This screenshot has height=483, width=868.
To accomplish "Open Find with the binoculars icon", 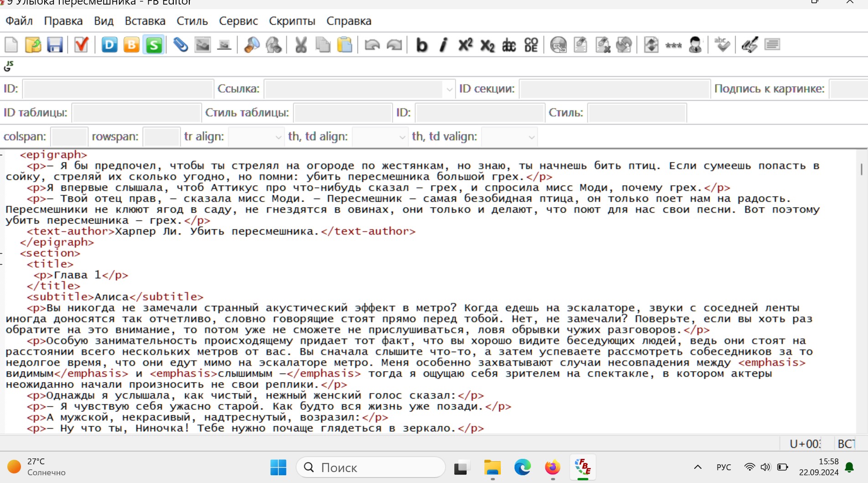I will point(251,45).
